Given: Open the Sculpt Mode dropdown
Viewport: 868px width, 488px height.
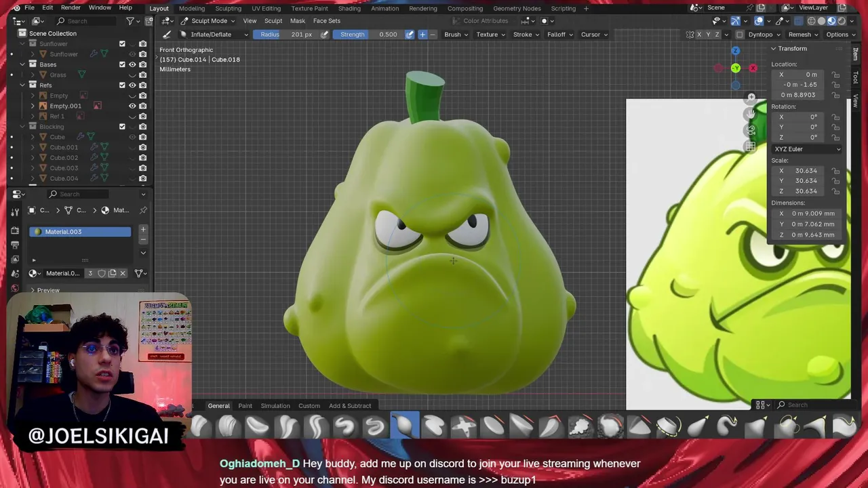Looking at the screenshot, I should tap(208, 21).
